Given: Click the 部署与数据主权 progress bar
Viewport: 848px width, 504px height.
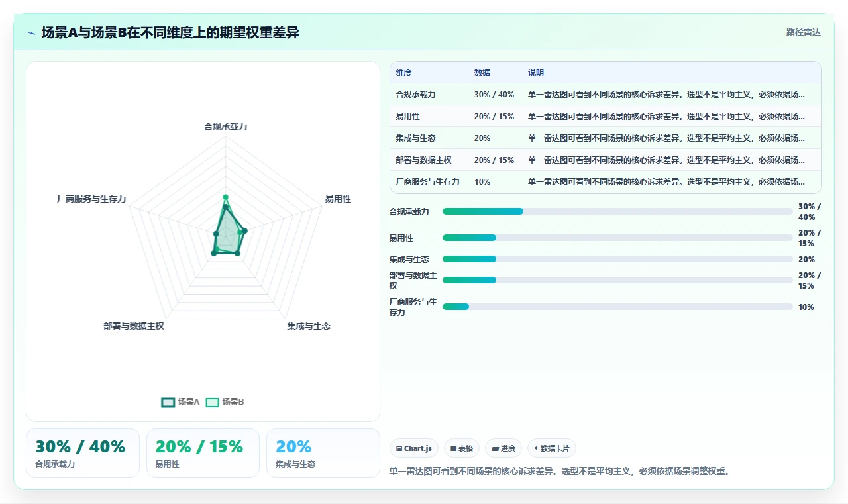Looking at the screenshot, I should coord(617,280).
